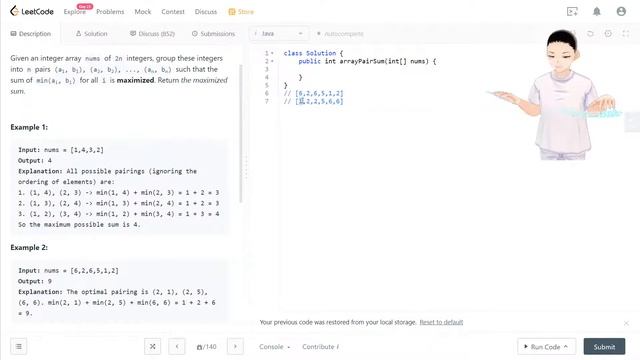Toggle the Autocomplete option
640x360 pixels.
click(x=340, y=33)
